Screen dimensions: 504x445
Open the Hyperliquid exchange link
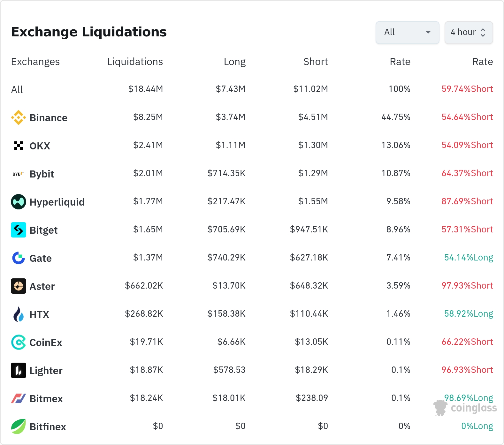tap(57, 202)
